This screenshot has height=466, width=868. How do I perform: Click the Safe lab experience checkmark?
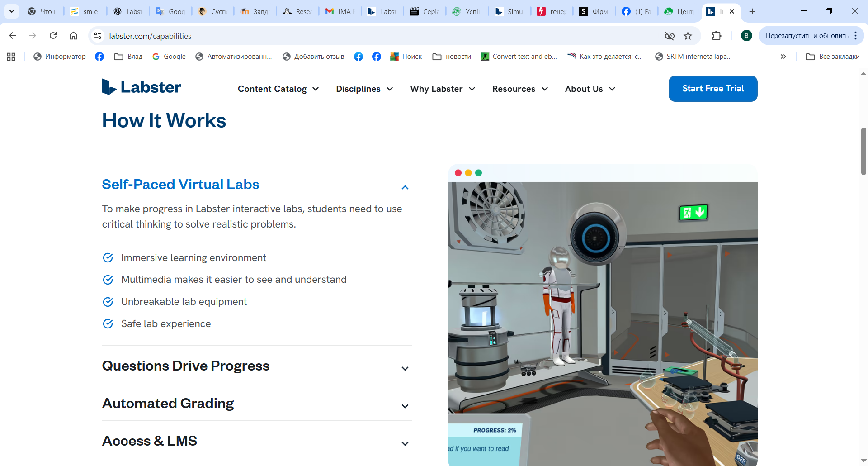tap(108, 324)
